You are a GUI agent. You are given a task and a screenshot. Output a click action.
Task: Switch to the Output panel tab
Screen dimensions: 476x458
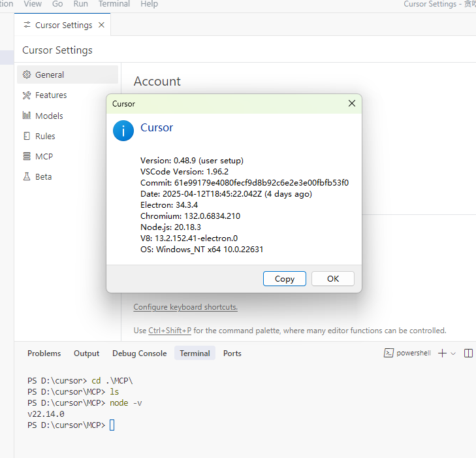(87, 353)
